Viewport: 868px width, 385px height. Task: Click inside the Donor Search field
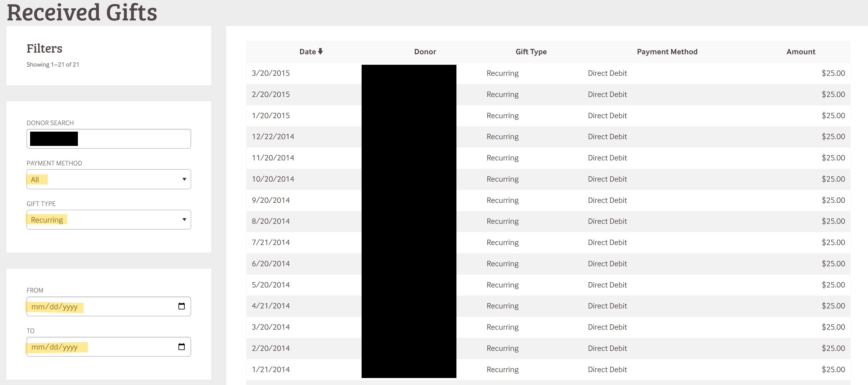pos(135,139)
